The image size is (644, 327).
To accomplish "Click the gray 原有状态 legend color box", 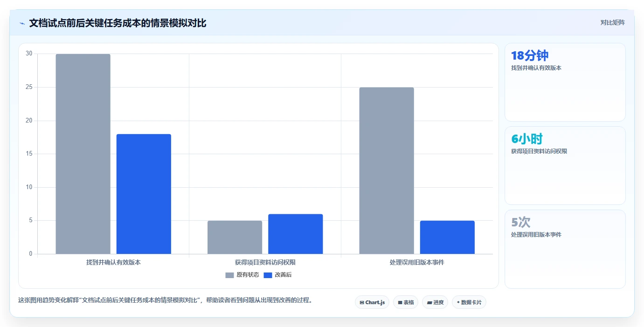I will pos(229,275).
